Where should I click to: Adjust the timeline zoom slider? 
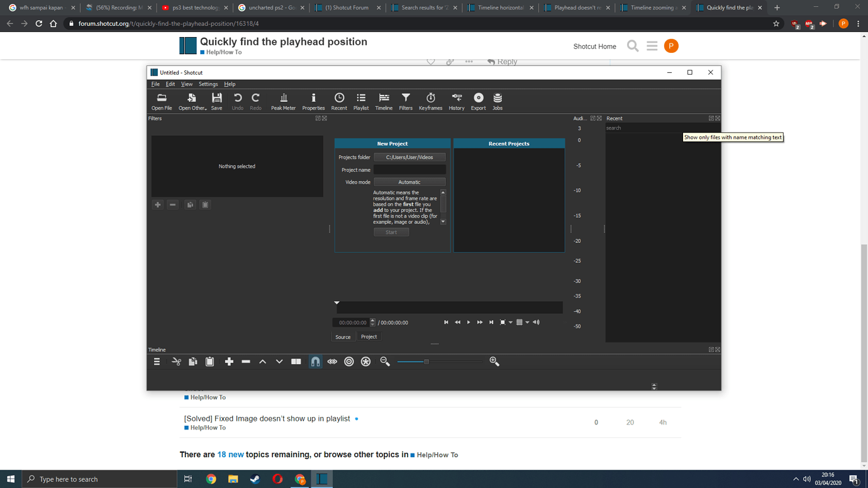click(426, 361)
